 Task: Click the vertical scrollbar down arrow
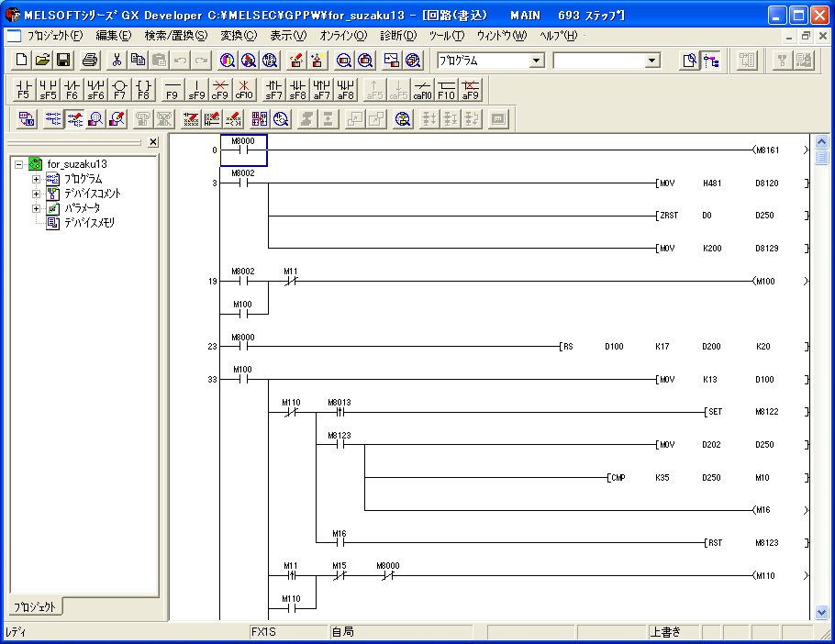pos(821,611)
